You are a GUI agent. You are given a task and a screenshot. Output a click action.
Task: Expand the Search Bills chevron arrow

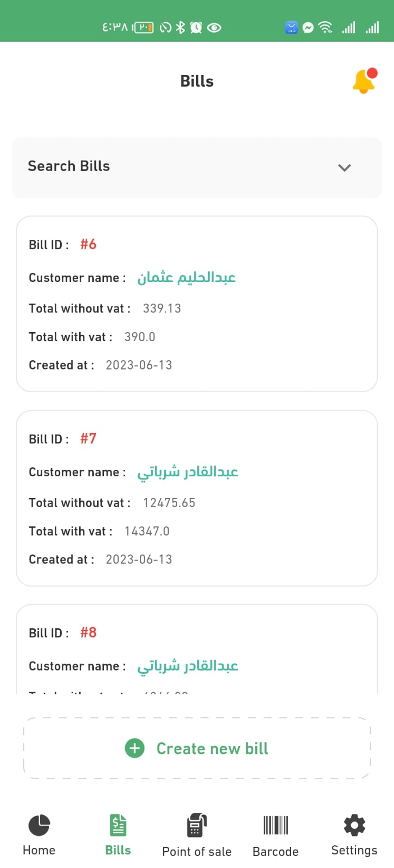click(344, 168)
